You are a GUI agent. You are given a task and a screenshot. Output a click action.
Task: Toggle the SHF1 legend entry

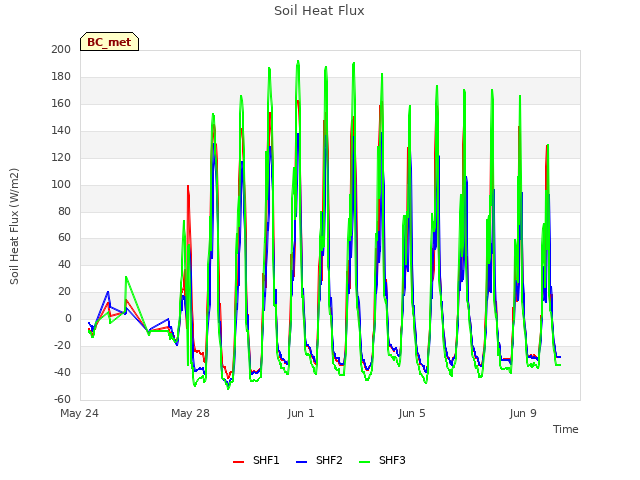pos(256,460)
